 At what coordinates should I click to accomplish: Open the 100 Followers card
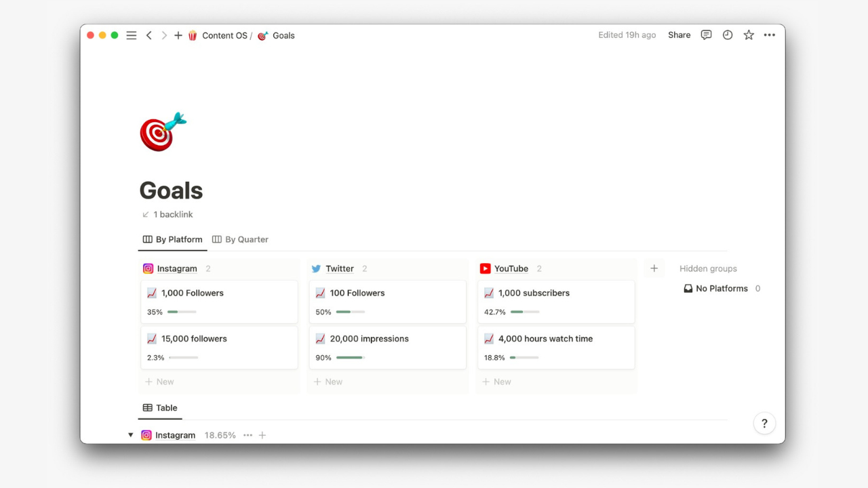tap(388, 302)
